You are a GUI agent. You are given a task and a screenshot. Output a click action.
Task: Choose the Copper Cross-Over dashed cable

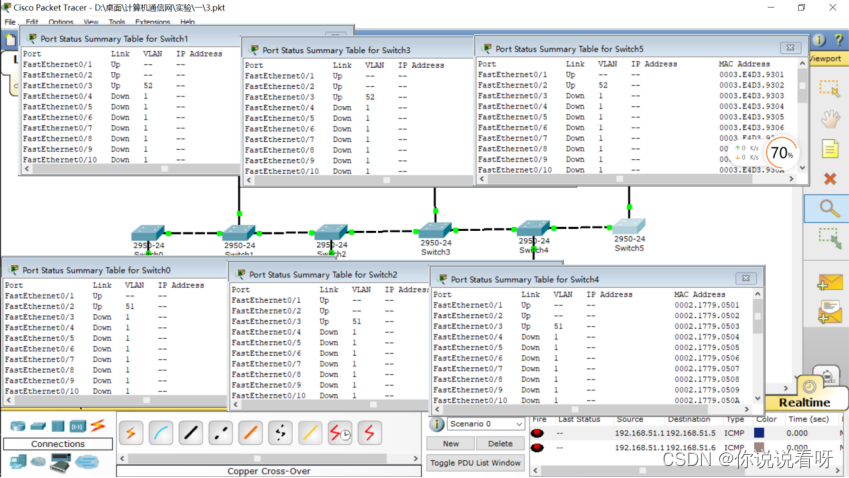coord(220,433)
